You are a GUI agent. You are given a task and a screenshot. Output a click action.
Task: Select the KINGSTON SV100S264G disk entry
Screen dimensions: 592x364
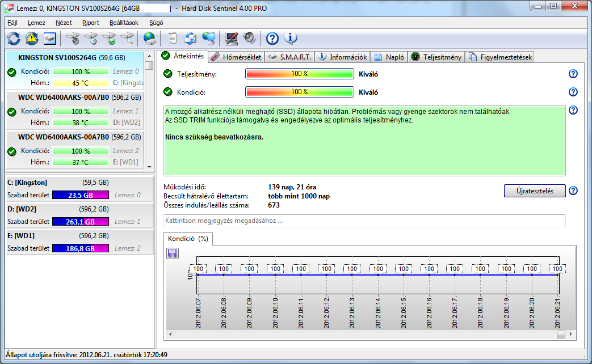pyautogui.click(x=75, y=70)
